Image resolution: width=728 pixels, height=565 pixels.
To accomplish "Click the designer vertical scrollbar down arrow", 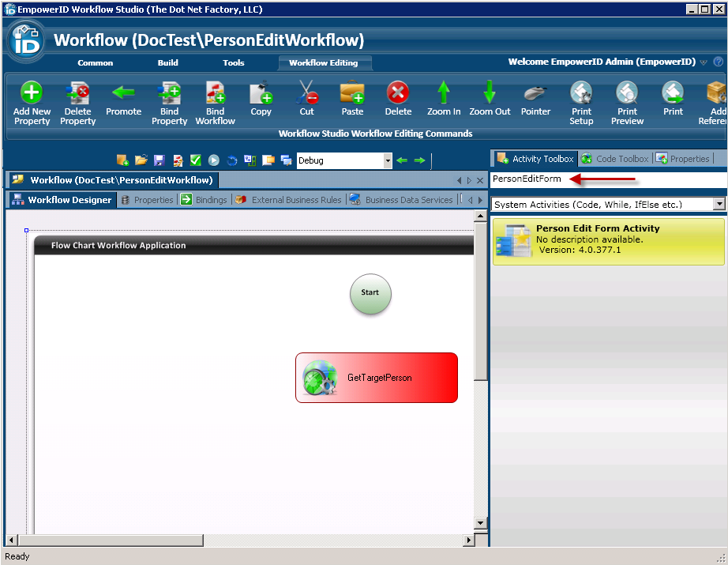I will point(480,522).
